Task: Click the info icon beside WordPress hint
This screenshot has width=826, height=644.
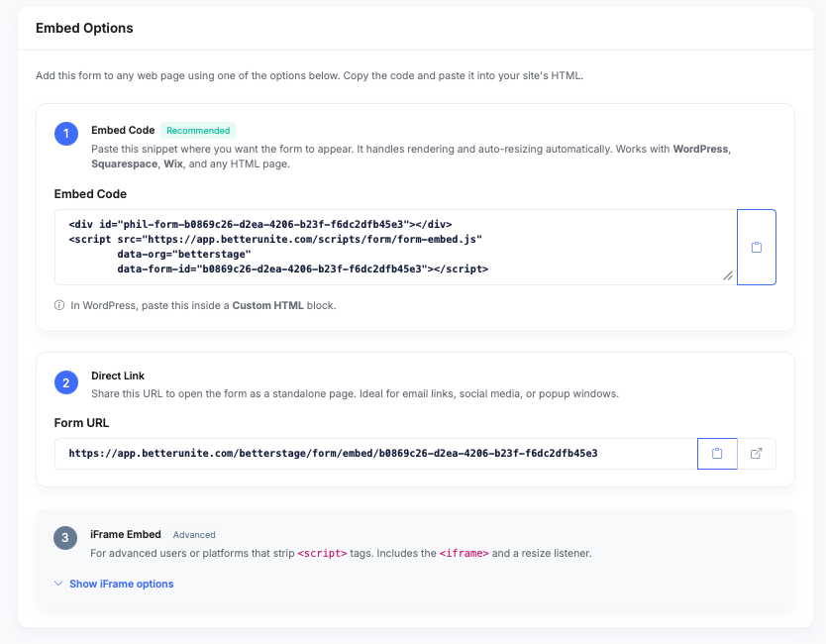Action: pos(59,305)
